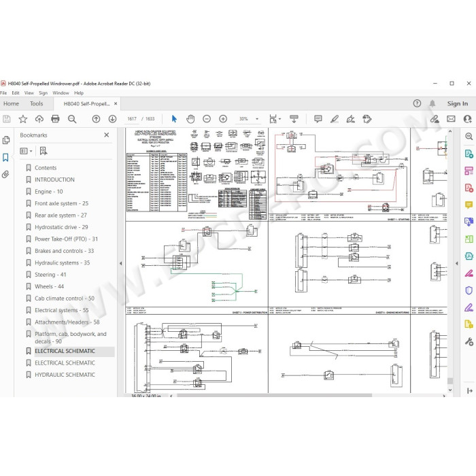Open the zoom level dropdown arrow
The height and width of the screenshot is (476, 476).
(x=257, y=119)
